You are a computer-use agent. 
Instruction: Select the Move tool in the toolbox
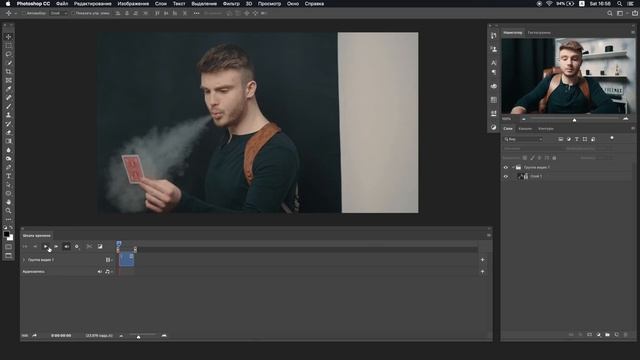click(9, 37)
